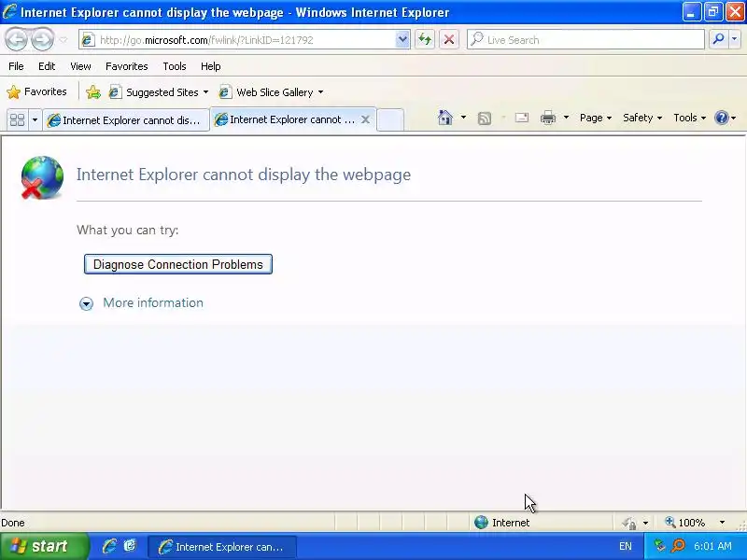The height and width of the screenshot is (560, 747).
Task: Click the IE logo in title bar
Action: (9, 11)
